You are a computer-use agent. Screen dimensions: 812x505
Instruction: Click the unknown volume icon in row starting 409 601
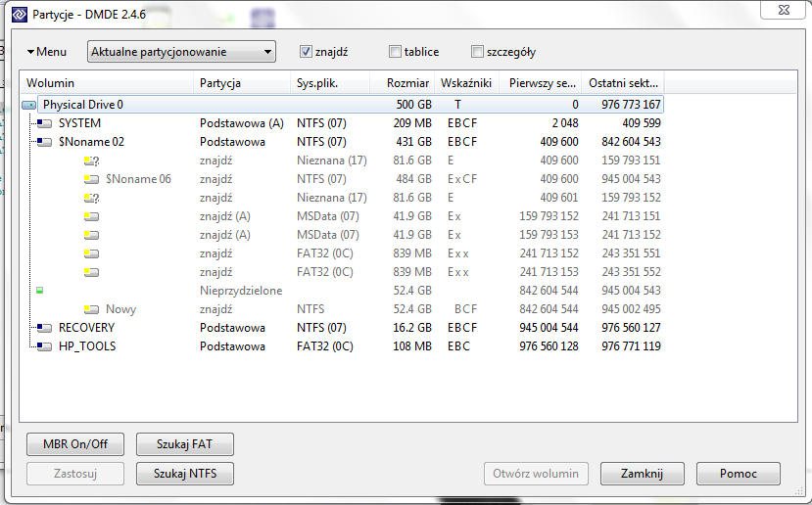pos(91,198)
